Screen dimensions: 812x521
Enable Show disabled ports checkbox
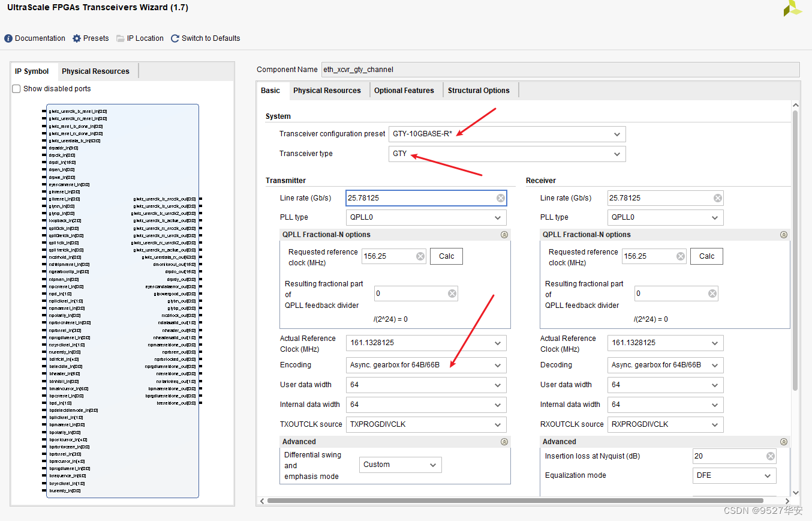(x=16, y=89)
